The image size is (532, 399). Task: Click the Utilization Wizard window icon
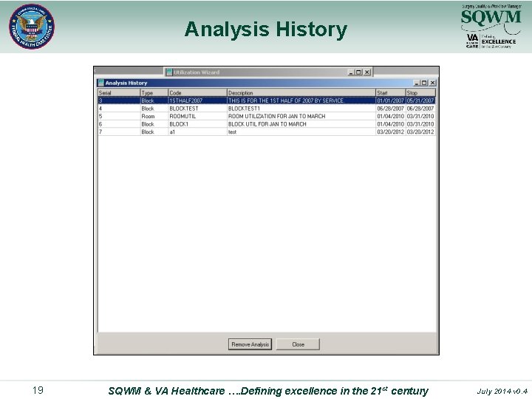click(169, 72)
